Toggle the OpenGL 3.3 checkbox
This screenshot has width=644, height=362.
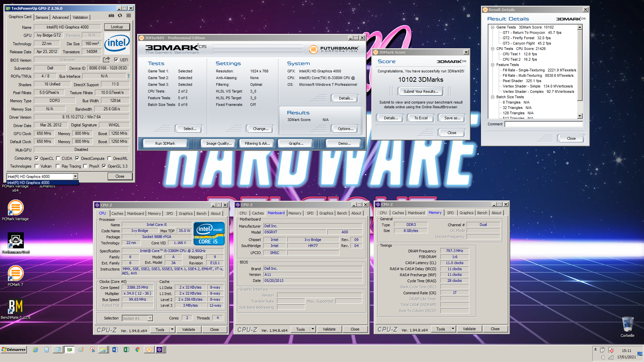[x=104, y=166]
